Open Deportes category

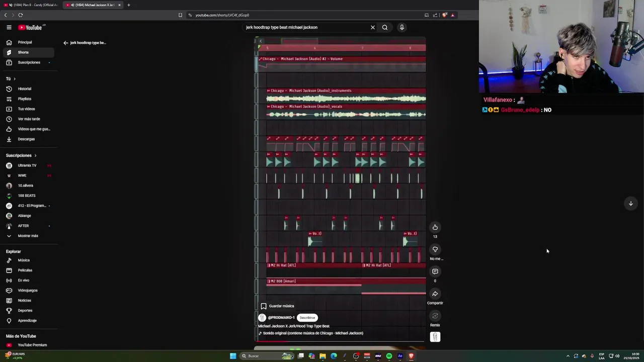tap(28, 311)
